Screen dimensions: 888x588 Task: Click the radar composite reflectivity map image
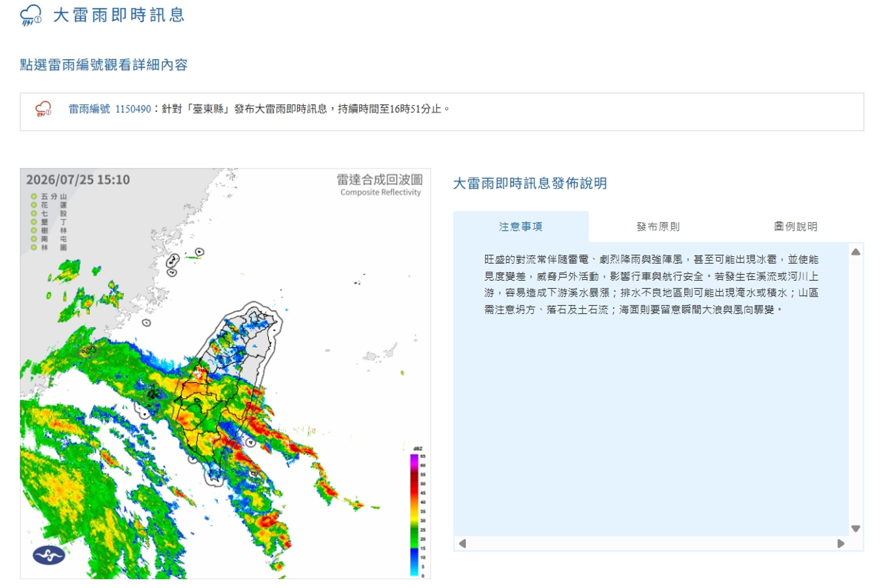point(225,373)
